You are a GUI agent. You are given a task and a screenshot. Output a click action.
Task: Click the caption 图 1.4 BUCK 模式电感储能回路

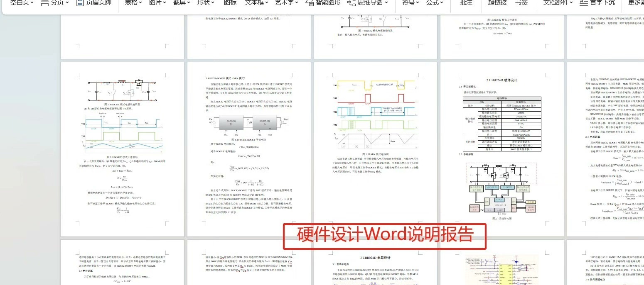coord(375,30)
